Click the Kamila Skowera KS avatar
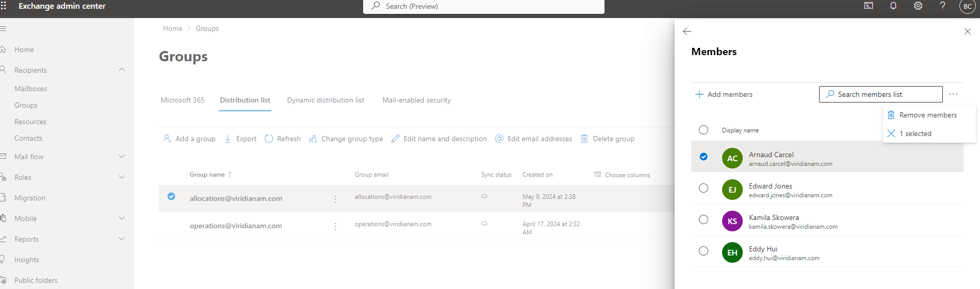This screenshot has width=980, height=289. pyautogui.click(x=732, y=221)
